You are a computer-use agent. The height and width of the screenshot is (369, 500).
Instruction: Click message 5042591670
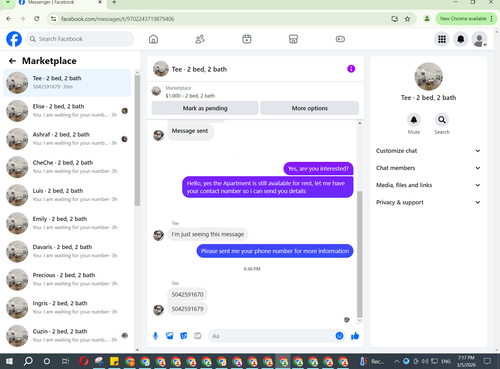[x=187, y=294]
